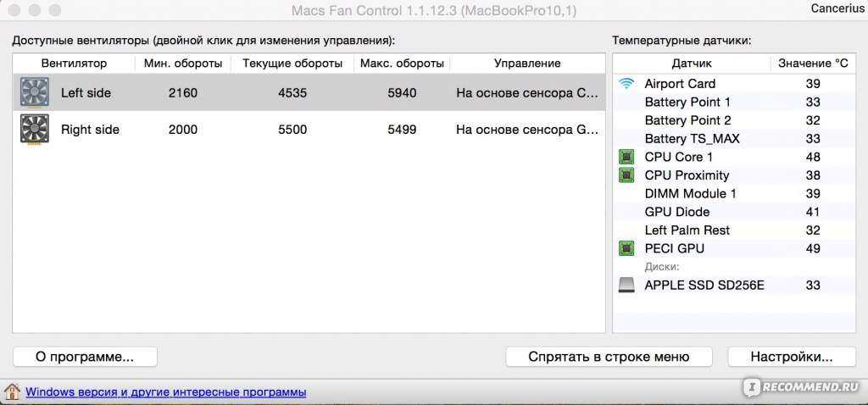Click the Airport Card Wi-Fi icon
This screenshot has width=868, height=405.
coord(626,84)
